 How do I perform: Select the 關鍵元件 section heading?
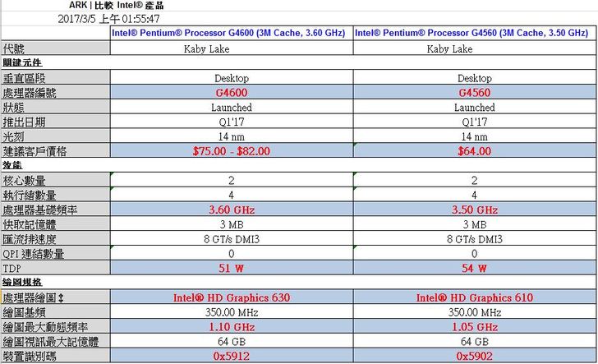22,62
